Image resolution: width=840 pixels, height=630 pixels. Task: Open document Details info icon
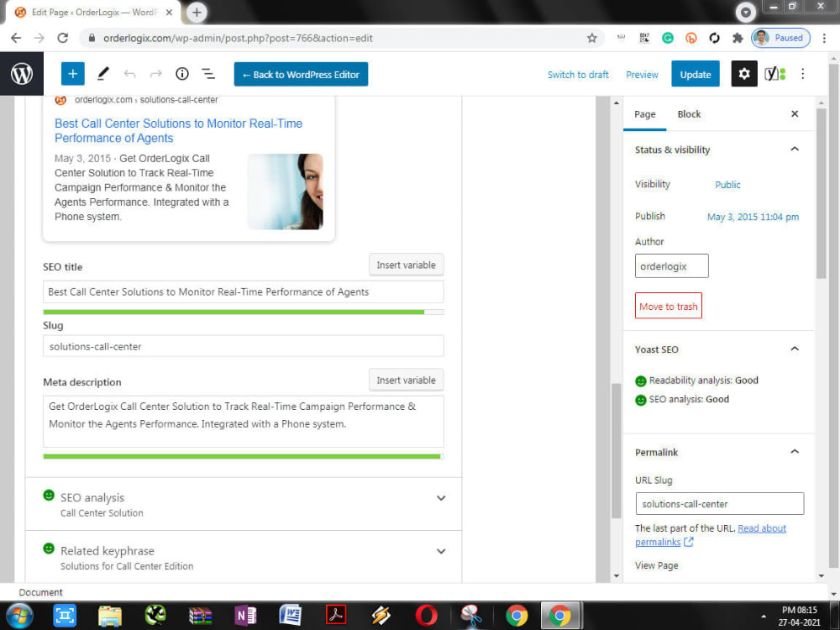182,74
